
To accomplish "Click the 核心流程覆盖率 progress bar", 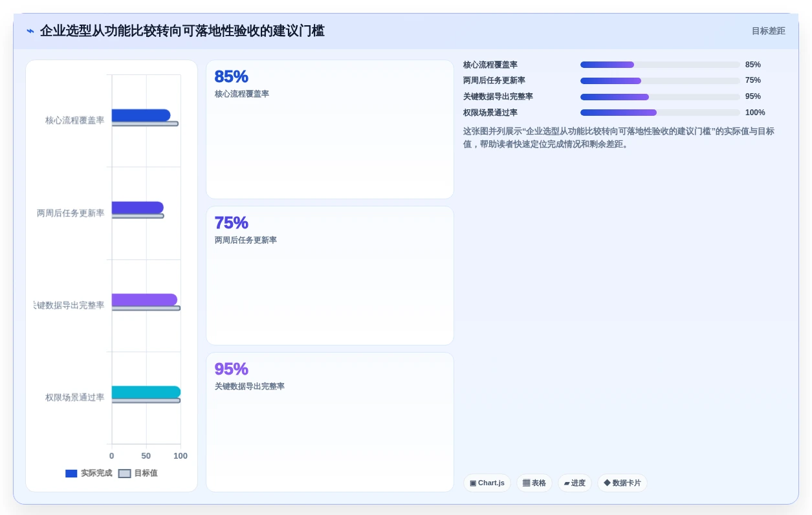I will click(660, 65).
